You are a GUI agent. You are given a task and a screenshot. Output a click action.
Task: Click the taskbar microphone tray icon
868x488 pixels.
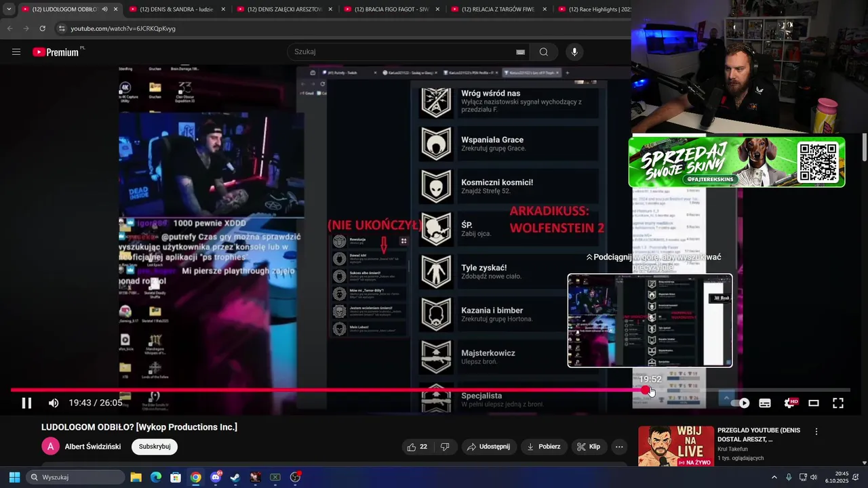click(789, 477)
